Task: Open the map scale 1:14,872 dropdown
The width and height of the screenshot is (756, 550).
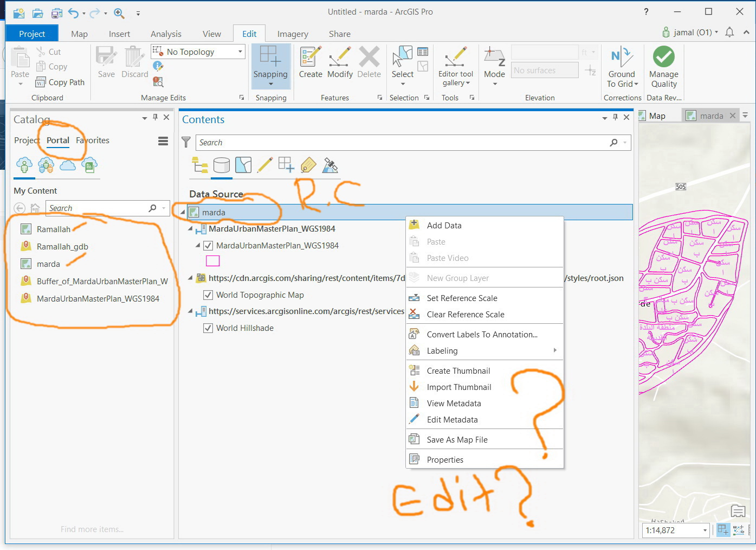Action: (705, 530)
